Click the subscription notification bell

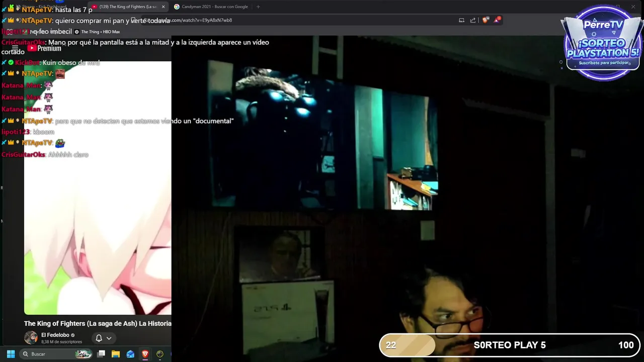99,338
